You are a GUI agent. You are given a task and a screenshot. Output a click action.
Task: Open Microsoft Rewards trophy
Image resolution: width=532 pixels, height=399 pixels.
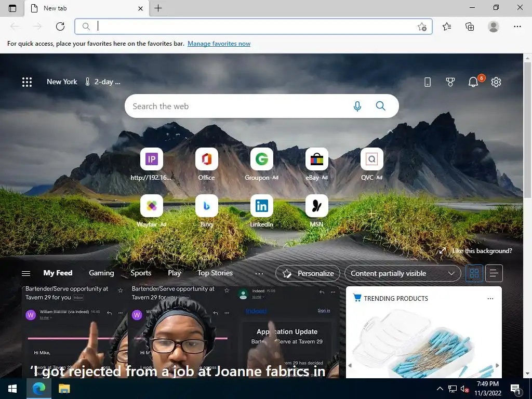point(450,82)
